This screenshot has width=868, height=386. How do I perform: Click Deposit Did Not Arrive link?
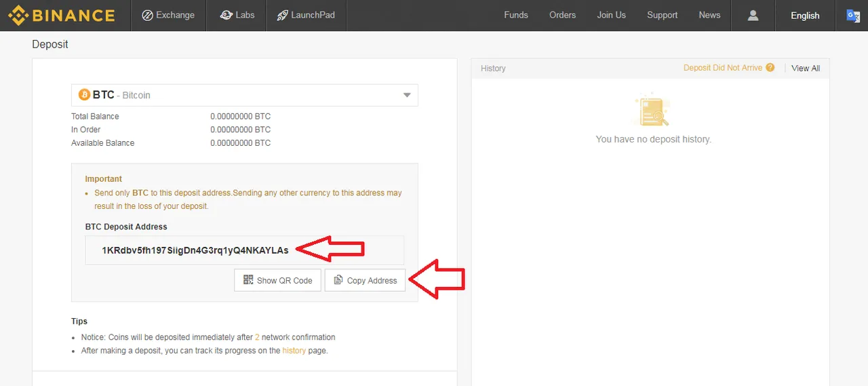[723, 68]
